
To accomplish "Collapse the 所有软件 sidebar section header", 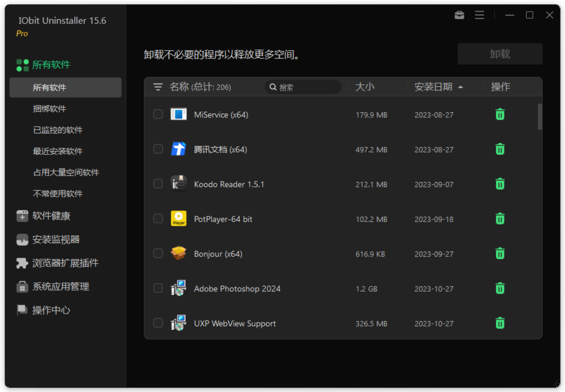I will (x=51, y=65).
